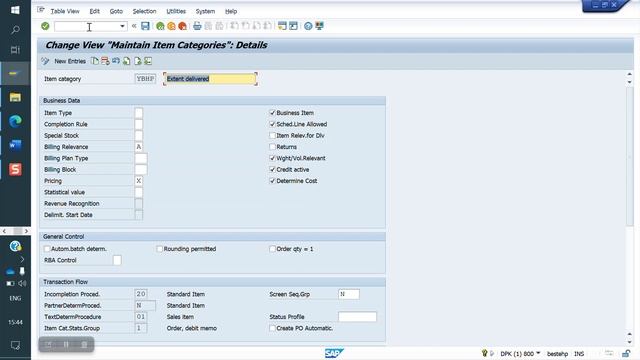Click the Previous Entry icon
This screenshot has height=360, width=640.
pyautogui.click(x=127, y=61)
